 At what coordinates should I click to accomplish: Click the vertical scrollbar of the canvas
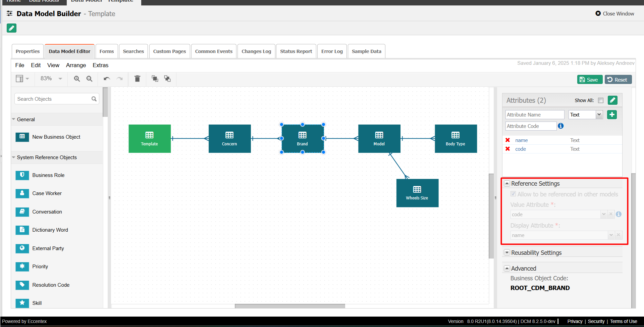click(491, 216)
